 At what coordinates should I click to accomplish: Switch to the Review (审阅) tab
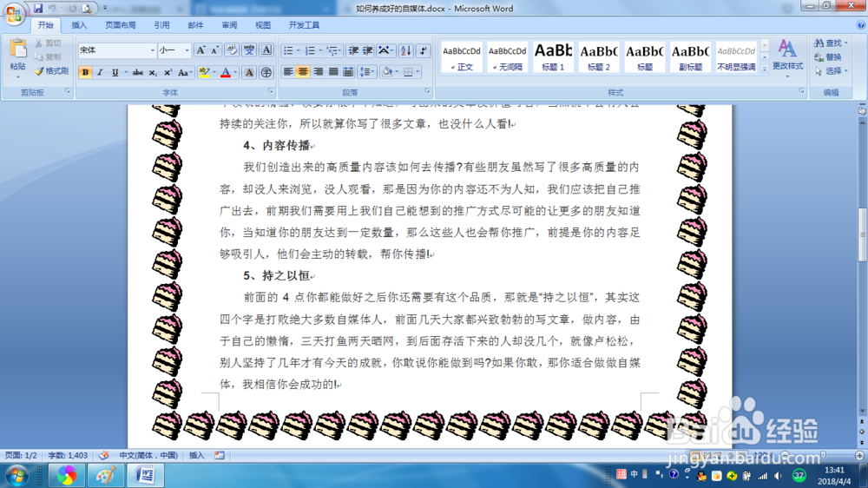(229, 25)
